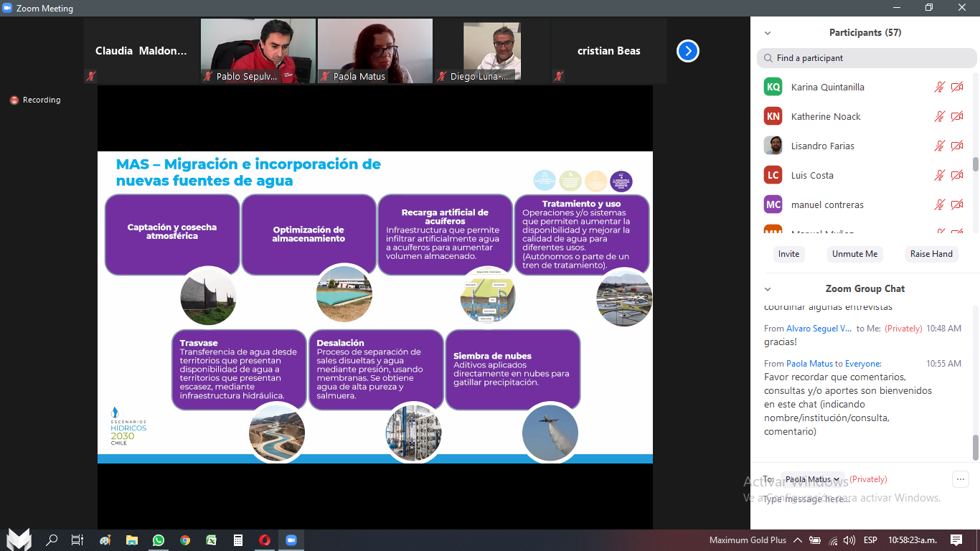Open File Explorer from the taskbar
The width and height of the screenshot is (980, 551).
click(131, 540)
